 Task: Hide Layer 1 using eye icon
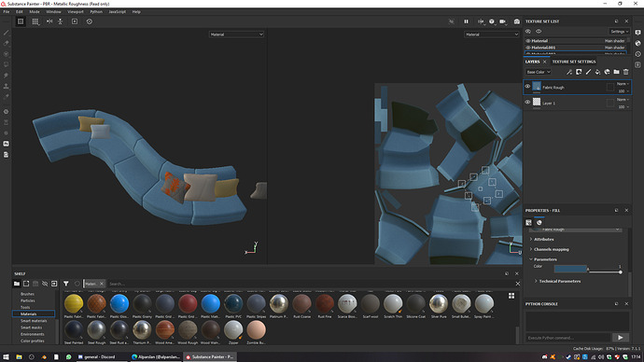527,103
